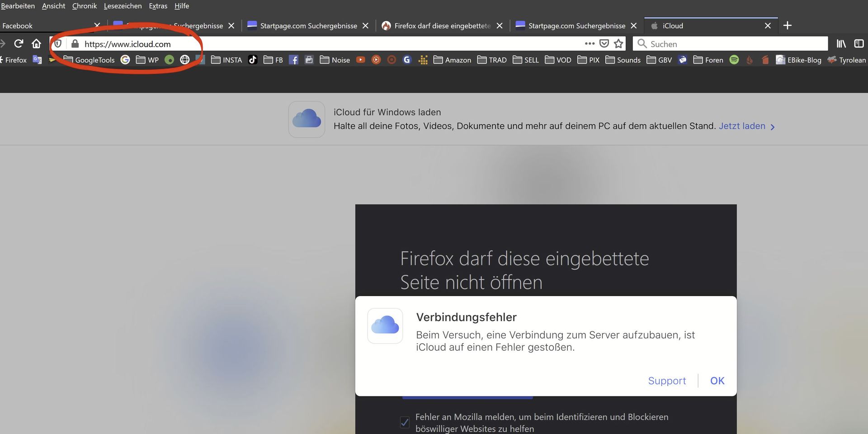The image size is (868, 434).
Task: Open the Firefox bookmark in the toolbar
Action: tap(14, 60)
